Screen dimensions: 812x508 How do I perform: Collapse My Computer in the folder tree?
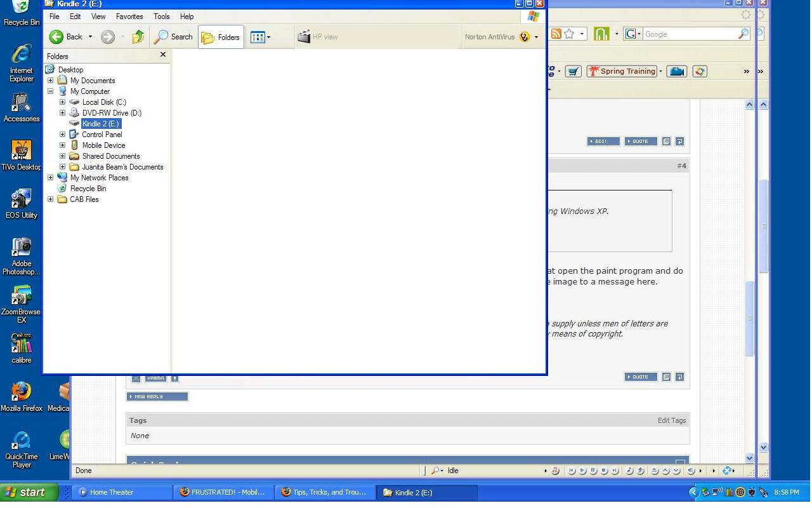click(x=51, y=91)
